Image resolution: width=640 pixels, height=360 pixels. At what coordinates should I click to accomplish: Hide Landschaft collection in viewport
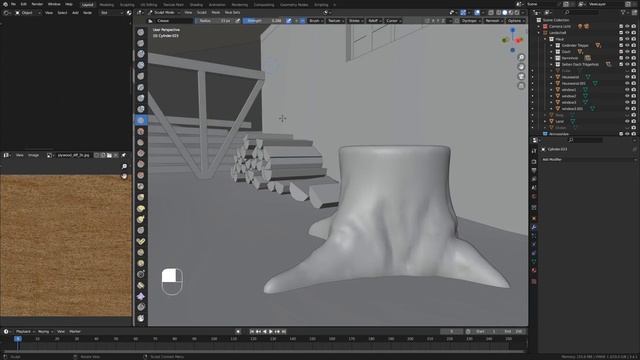[627, 33]
